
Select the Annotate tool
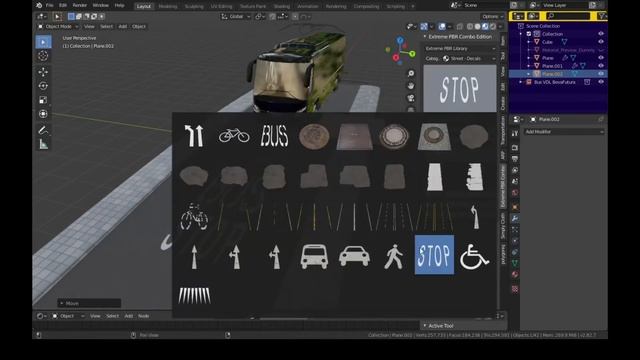(x=43, y=130)
